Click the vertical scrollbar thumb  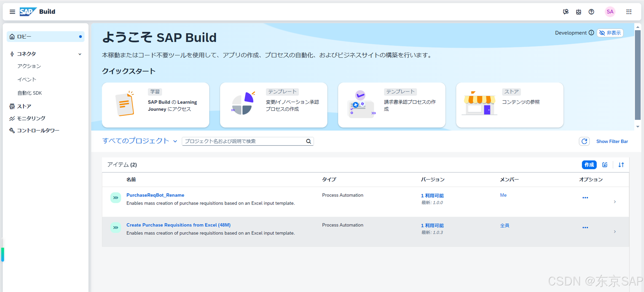[x=638, y=75]
